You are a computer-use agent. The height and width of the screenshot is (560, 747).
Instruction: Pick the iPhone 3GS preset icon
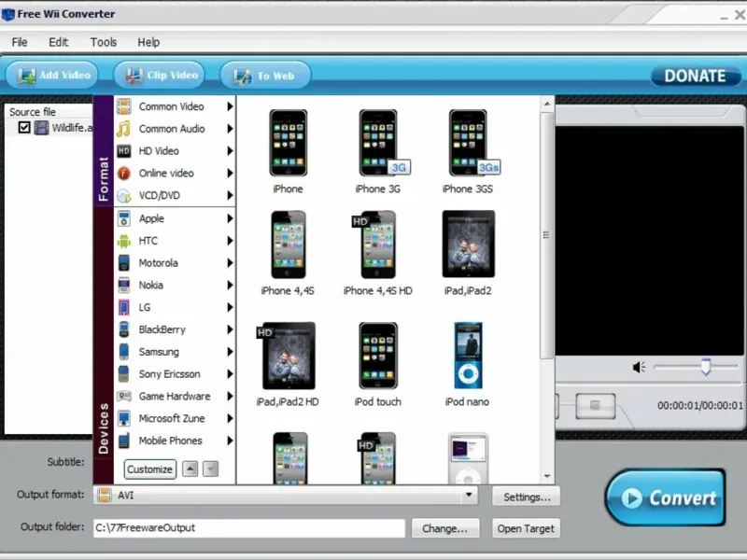(470, 143)
